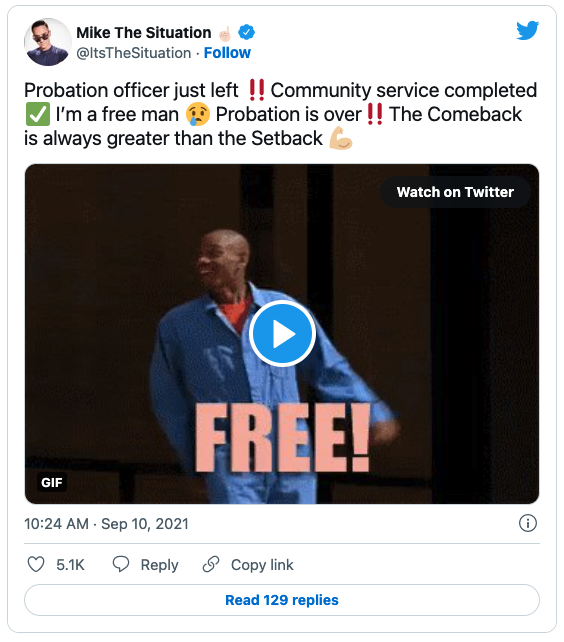Follow the @ItsTheSituation account
Image resolution: width=564 pixels, height=642 pixels.
click(x=227, y=53)
